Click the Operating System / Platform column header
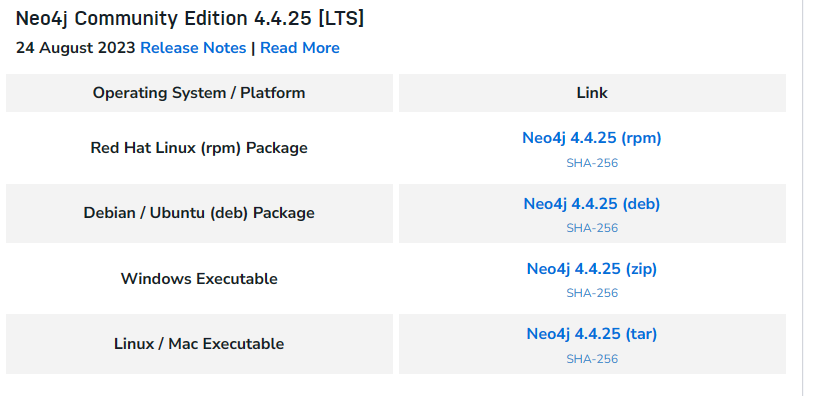The width and height of the screenshot is (824, 396). coord(199,93)
